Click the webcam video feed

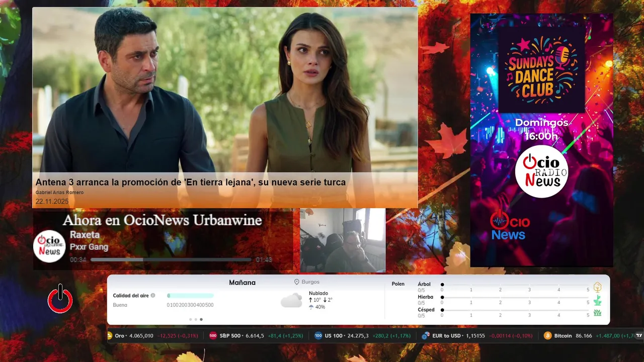click(x=343, y=240)
